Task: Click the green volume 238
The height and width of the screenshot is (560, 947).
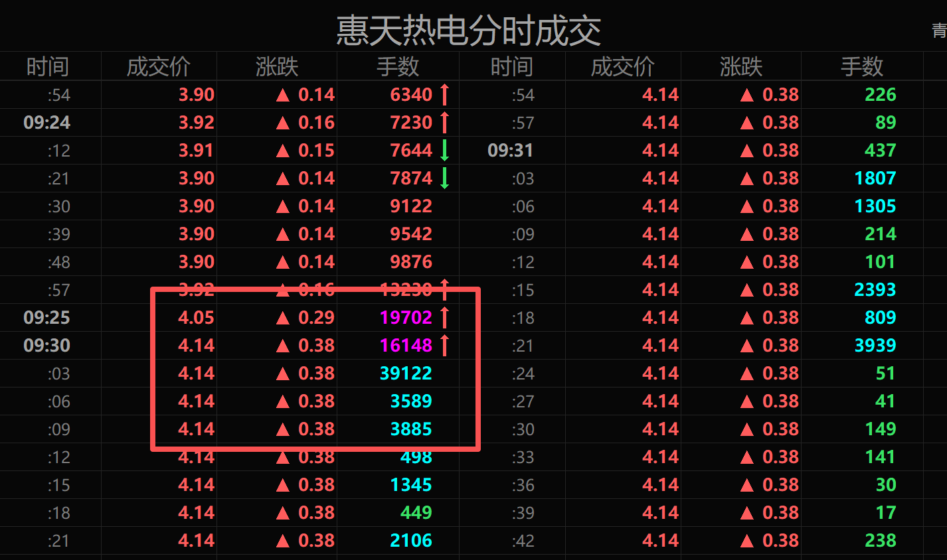Action: click(881, 541)
